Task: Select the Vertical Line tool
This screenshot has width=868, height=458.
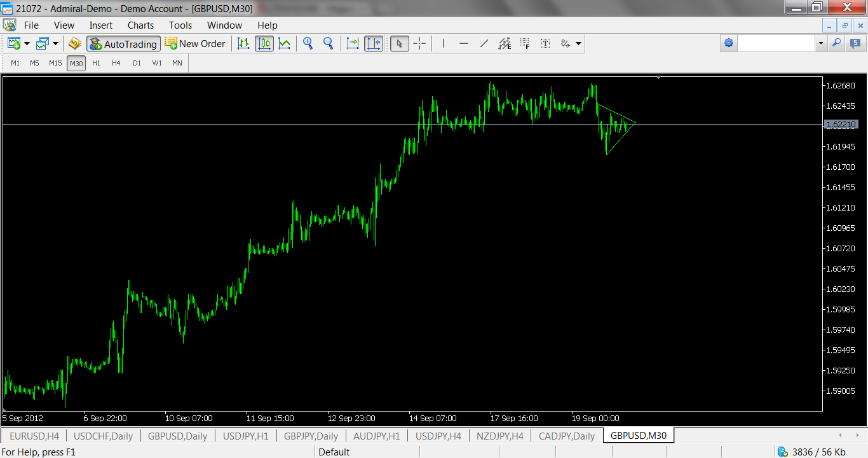Action: 444,44
